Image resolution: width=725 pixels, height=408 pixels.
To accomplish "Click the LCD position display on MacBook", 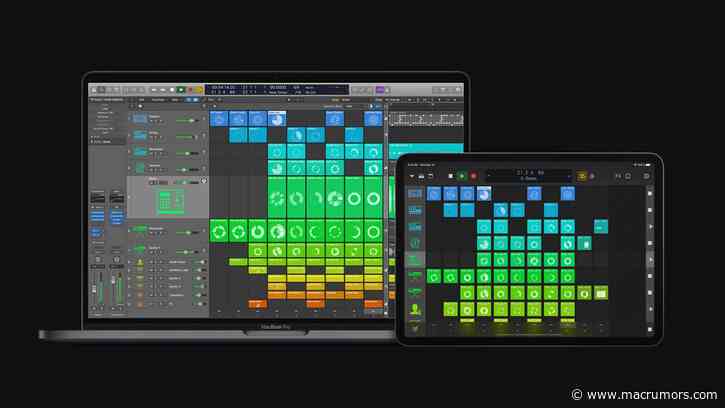I will [276, 90].
